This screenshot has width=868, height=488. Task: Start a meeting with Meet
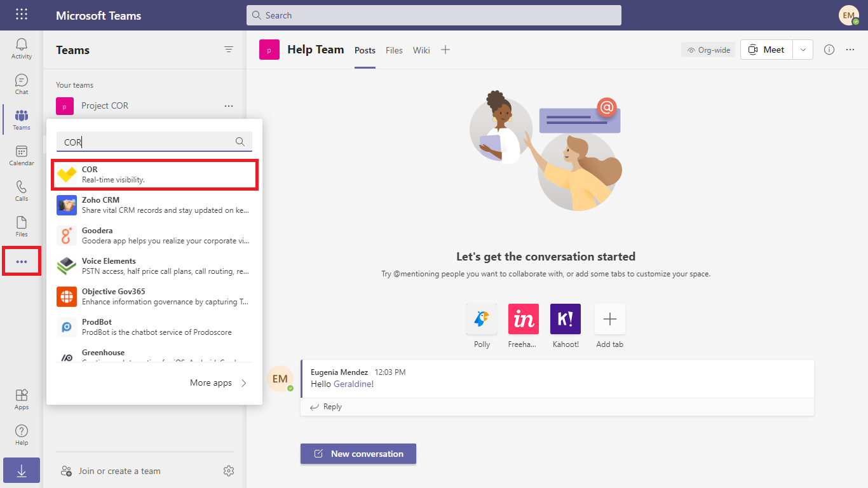766,50
